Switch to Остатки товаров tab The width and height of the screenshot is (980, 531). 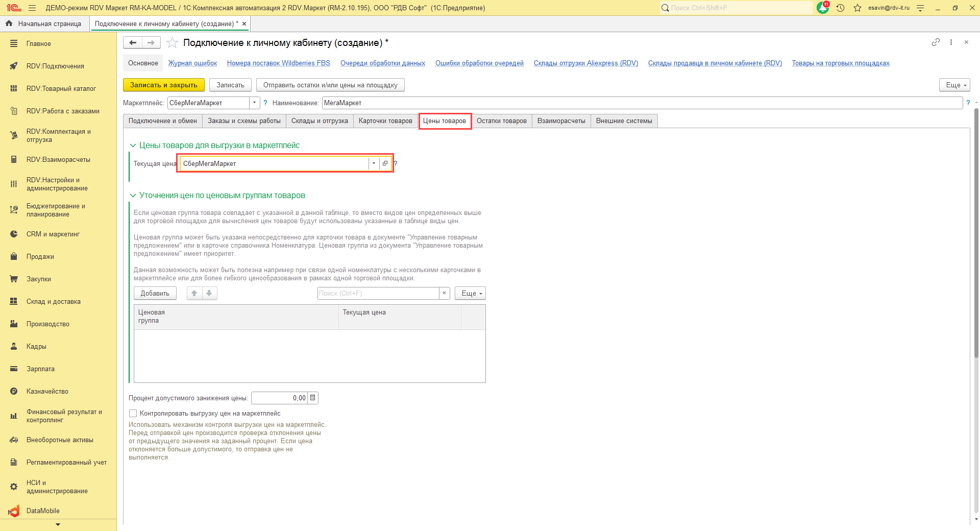click(x=502, y=121)
